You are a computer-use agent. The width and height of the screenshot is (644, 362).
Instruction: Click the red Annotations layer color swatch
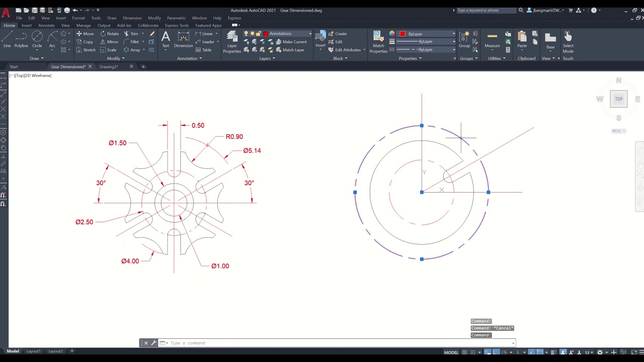click(266, 34)
